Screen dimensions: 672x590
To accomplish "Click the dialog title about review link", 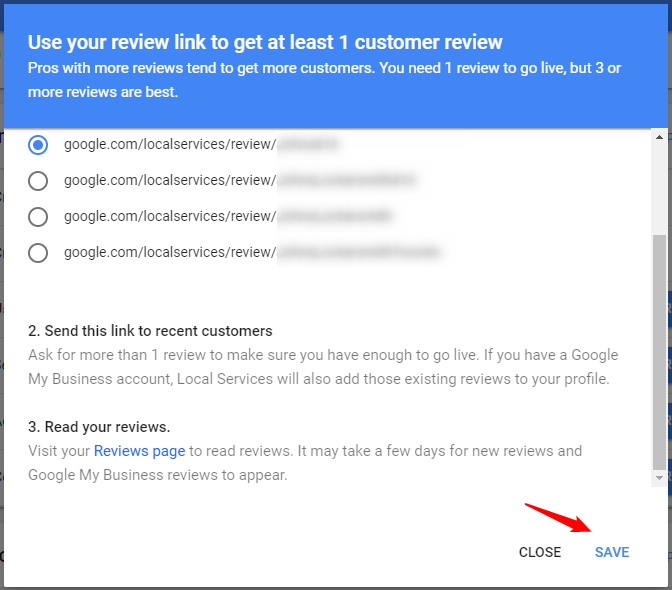I will [265, 42].
